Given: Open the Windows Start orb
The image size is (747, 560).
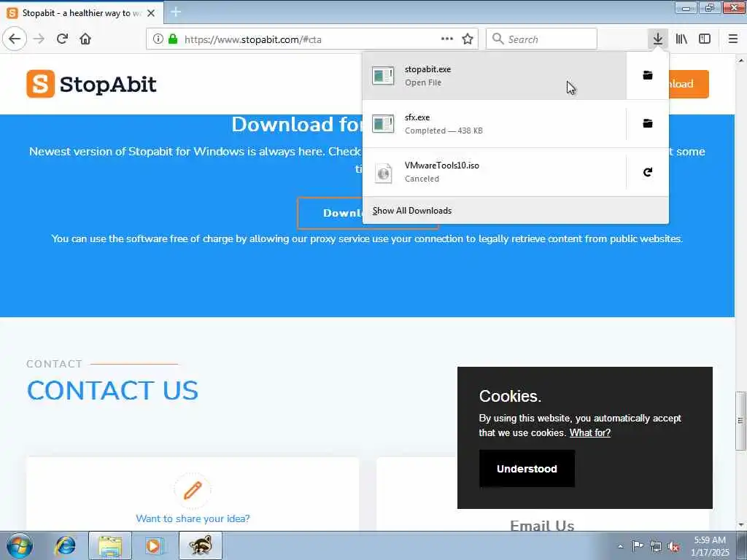Looking at the screenshot, I should 20,545.
